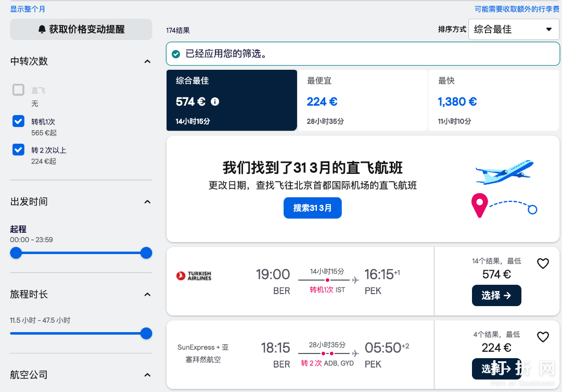Screen dimensions: 562x392
Task: Open the 显示整个月 link
Action: [x=27, y=9]
